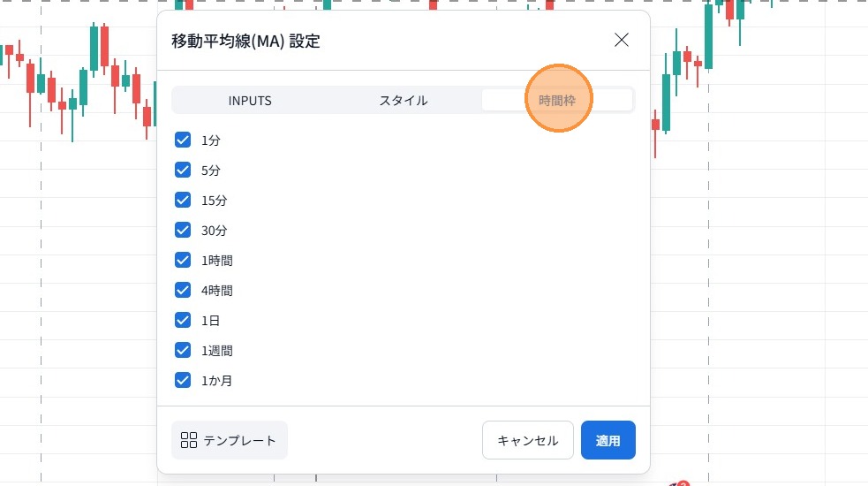The image size is (868, 486).
Task: Toggle the 30分 checkbox
Action: [183, 230]
